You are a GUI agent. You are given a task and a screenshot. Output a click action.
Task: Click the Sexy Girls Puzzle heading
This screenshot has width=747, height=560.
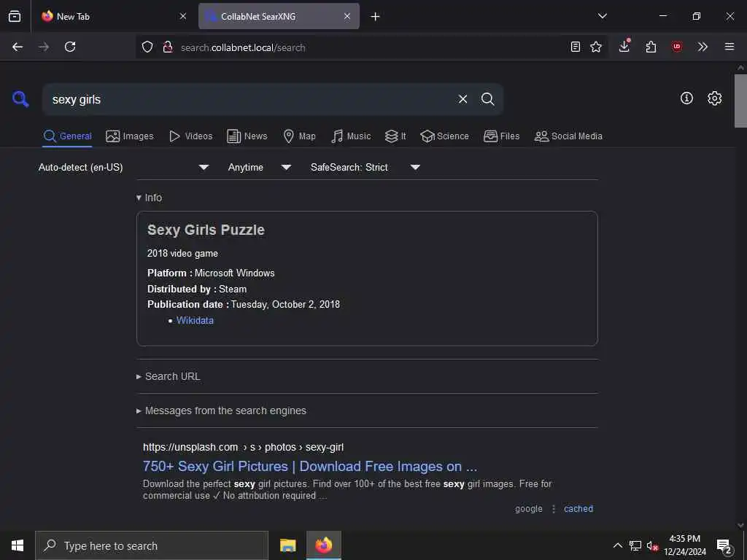click(x=206, y=230)
